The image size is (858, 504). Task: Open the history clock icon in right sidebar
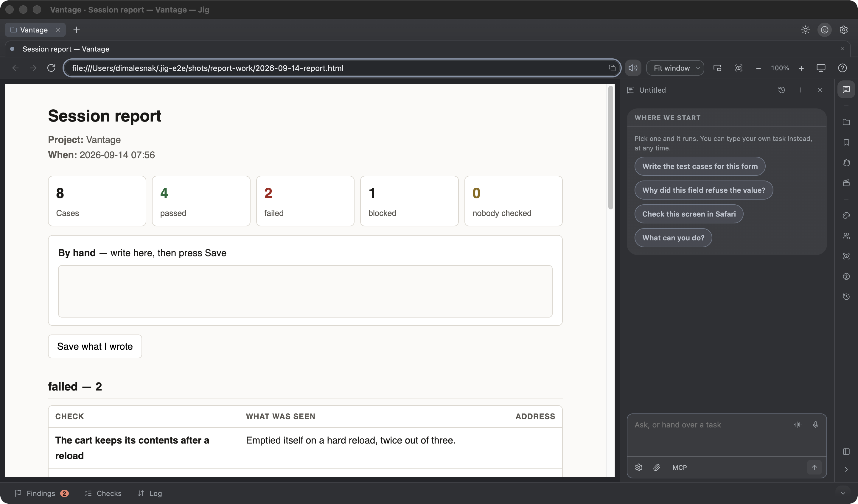click(846, 297)
